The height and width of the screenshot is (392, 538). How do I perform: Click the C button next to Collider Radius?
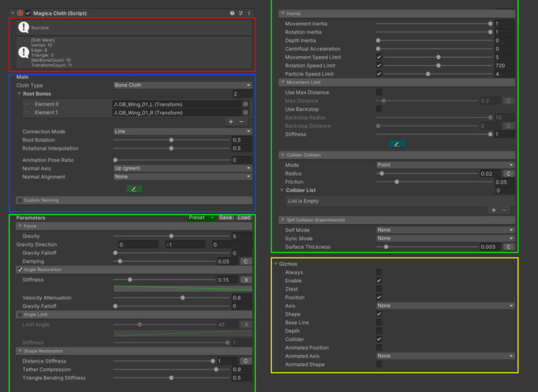(509, 174)
